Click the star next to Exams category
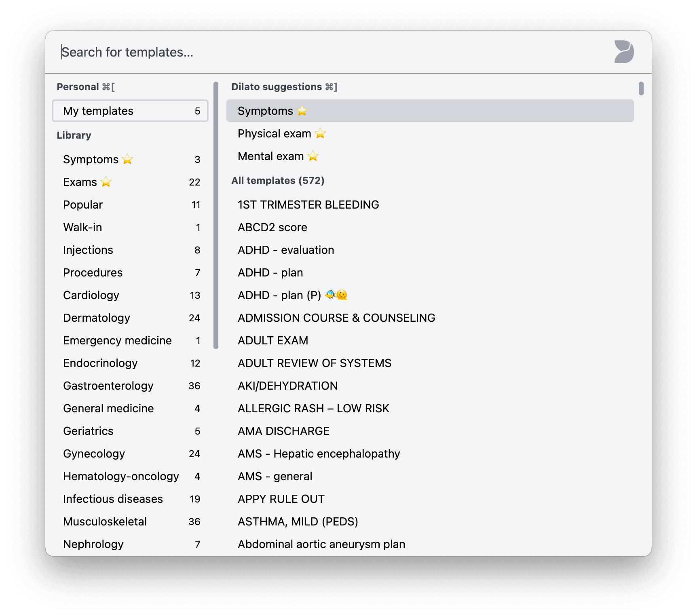Viewport: 697px width, 616px height. 106,181
